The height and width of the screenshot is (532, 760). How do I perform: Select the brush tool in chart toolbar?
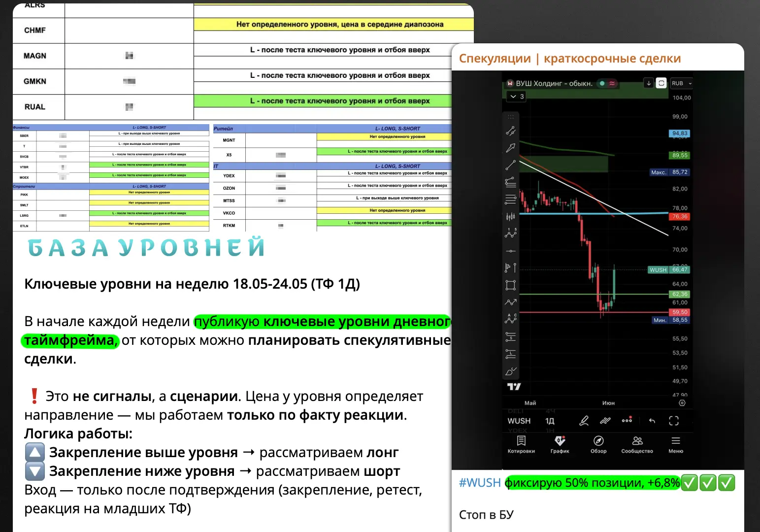511,371
